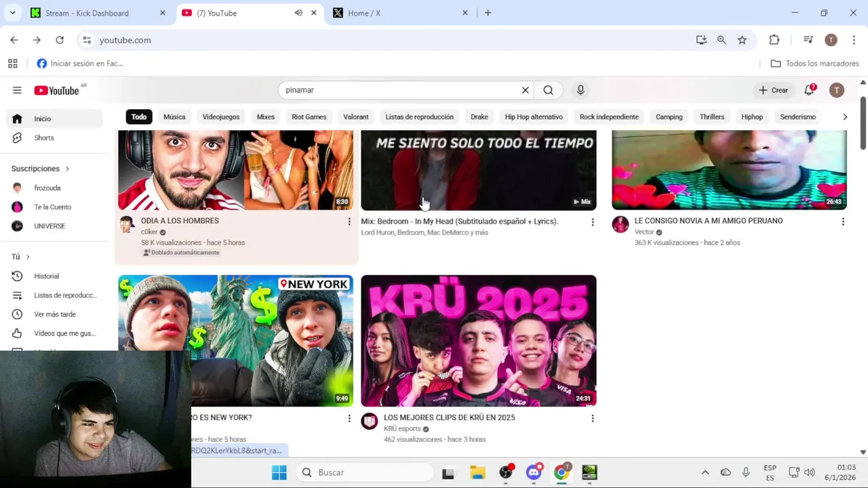The width and height of the screenshot is (868, 488).
Task: Open the YouTube guide hamburger menu
Action: click(x=17, y=90)
